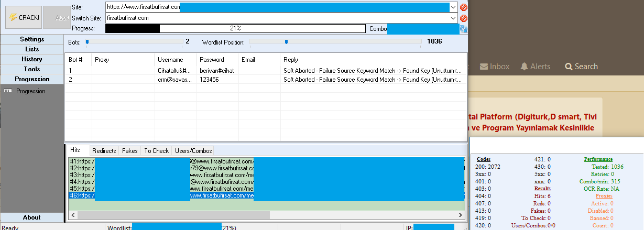Switch to the Users/Combos tab
This screenshot has width=644, height=230.
[193, 151]
